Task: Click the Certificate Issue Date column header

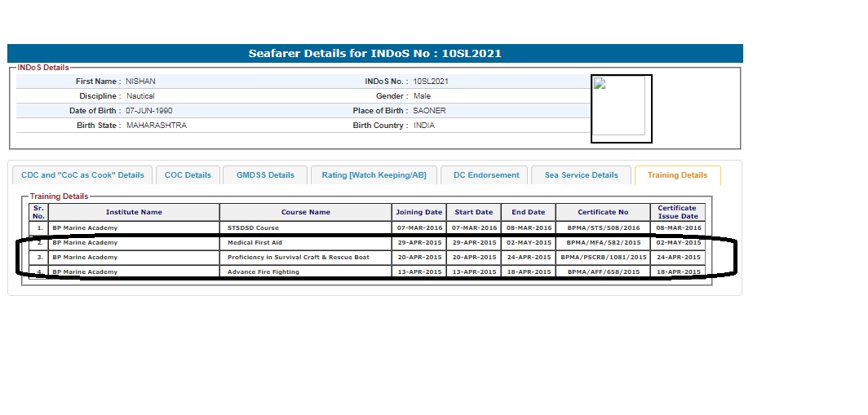Action: (x=677, y=212)
